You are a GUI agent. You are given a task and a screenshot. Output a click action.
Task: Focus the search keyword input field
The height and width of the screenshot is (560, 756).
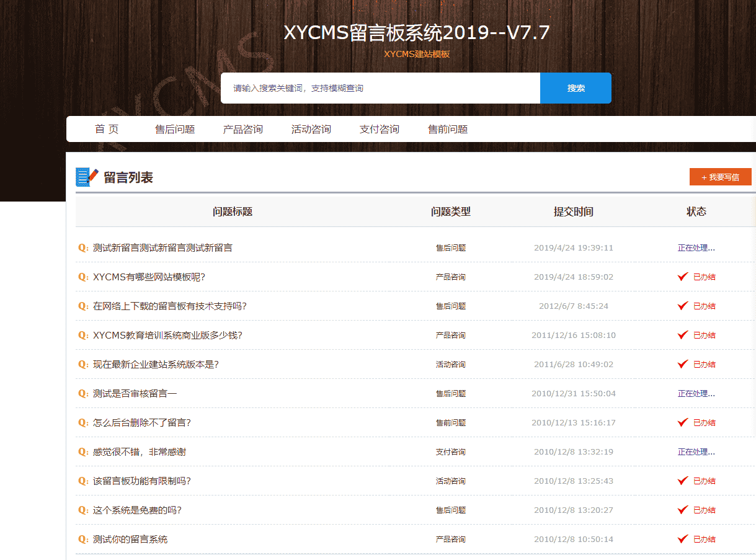point(381,88)
